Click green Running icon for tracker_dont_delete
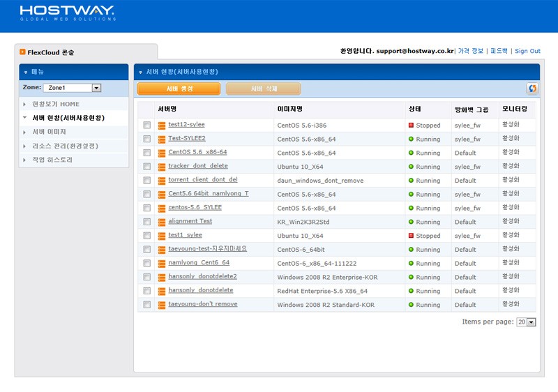The width and height of the screenshot is (558, 392). point(411,167)
